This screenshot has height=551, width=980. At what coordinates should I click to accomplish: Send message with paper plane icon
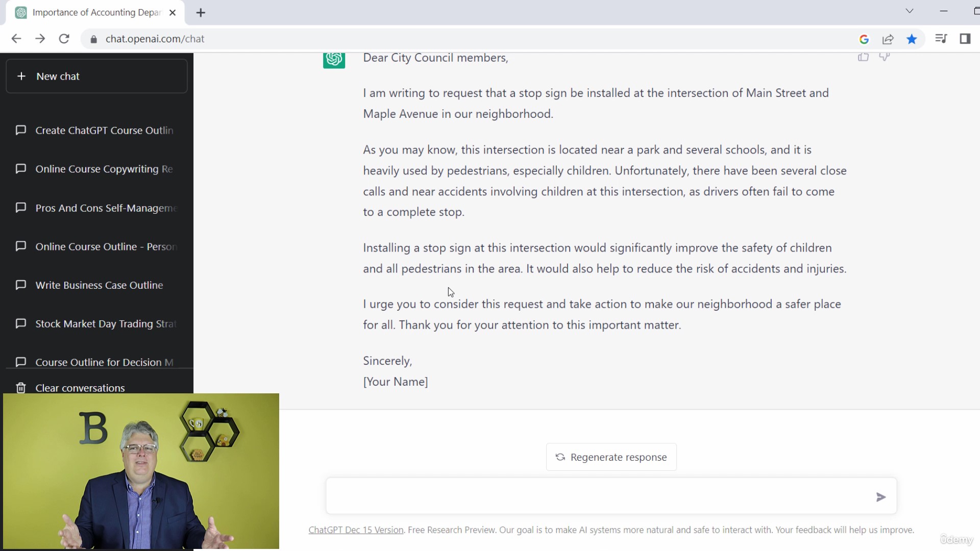click(881, 497)
